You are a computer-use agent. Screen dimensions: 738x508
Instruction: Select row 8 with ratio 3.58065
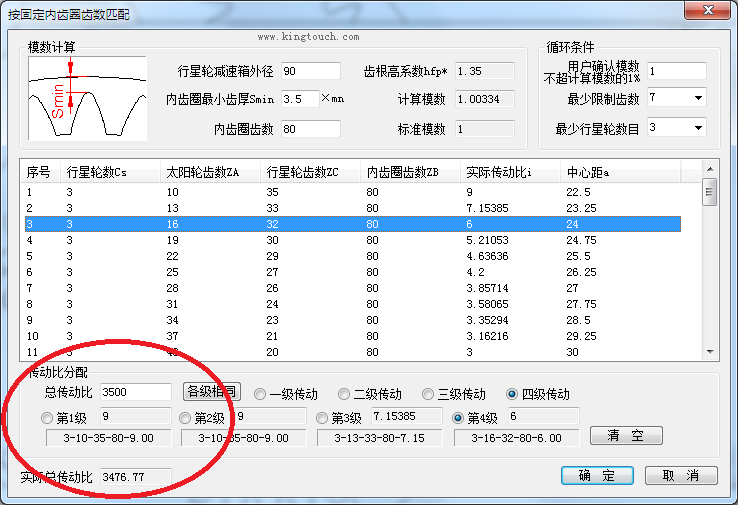353,304
